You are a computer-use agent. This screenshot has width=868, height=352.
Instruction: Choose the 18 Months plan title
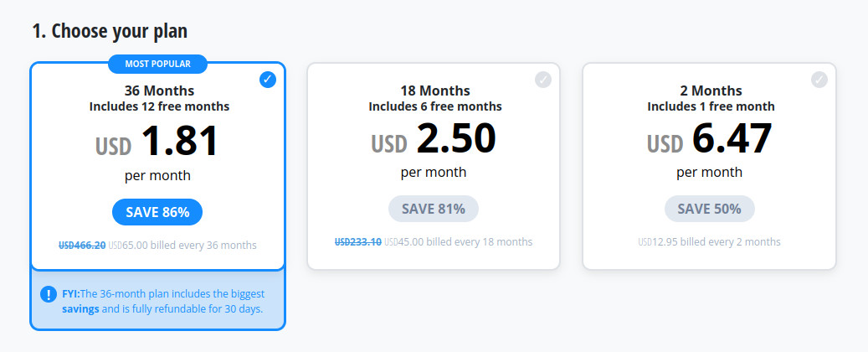(x=435, y=91)
